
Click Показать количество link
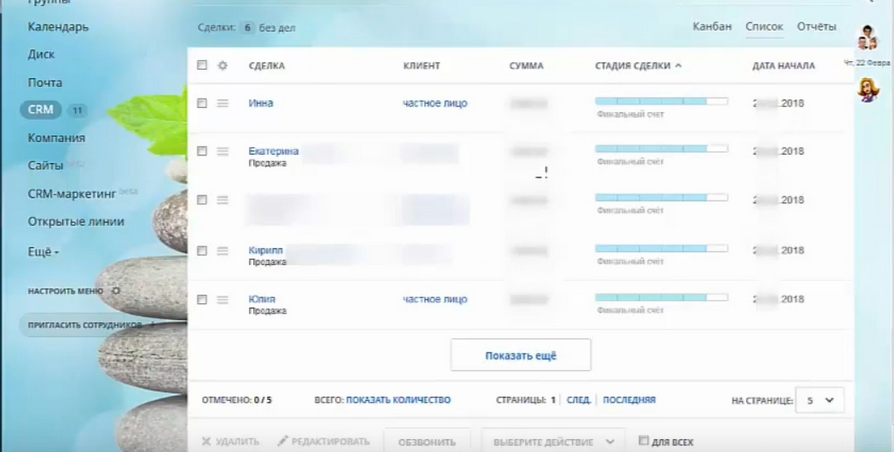tap(398, 400)
